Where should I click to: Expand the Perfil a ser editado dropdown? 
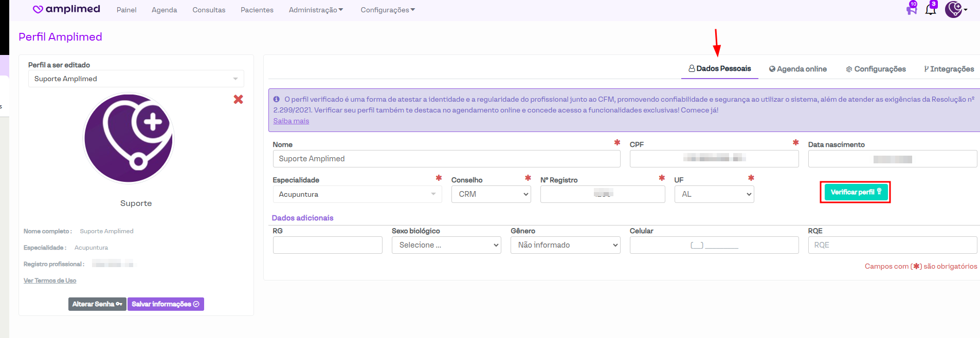point(136,79)
